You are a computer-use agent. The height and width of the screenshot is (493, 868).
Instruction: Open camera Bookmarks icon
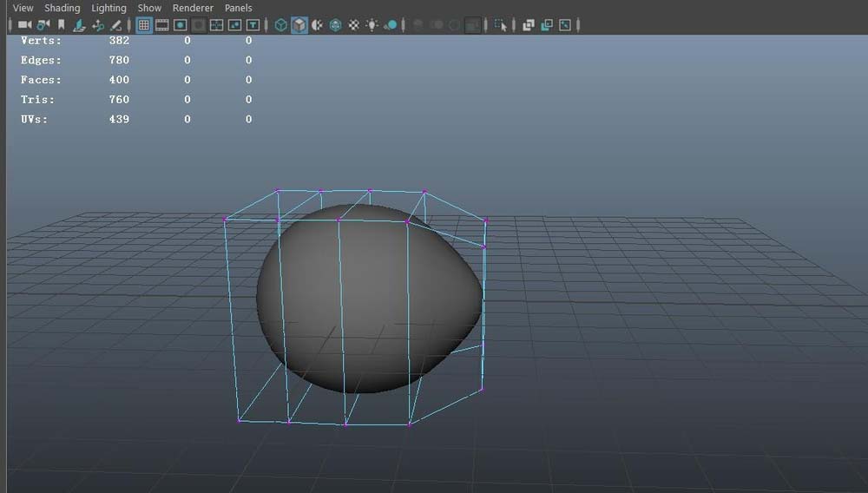click(62, 25)
